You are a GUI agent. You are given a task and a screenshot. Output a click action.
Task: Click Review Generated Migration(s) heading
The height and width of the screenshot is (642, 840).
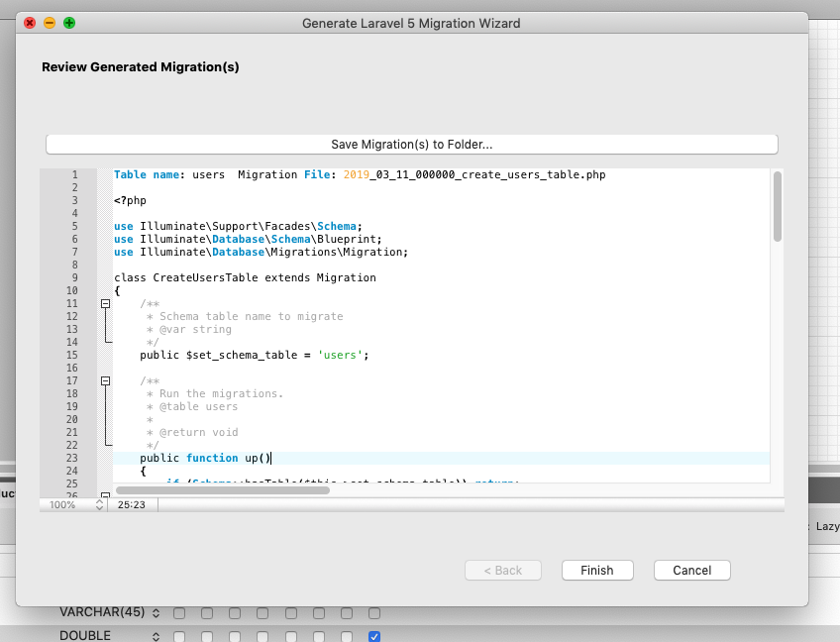click(x=141, y=67)
